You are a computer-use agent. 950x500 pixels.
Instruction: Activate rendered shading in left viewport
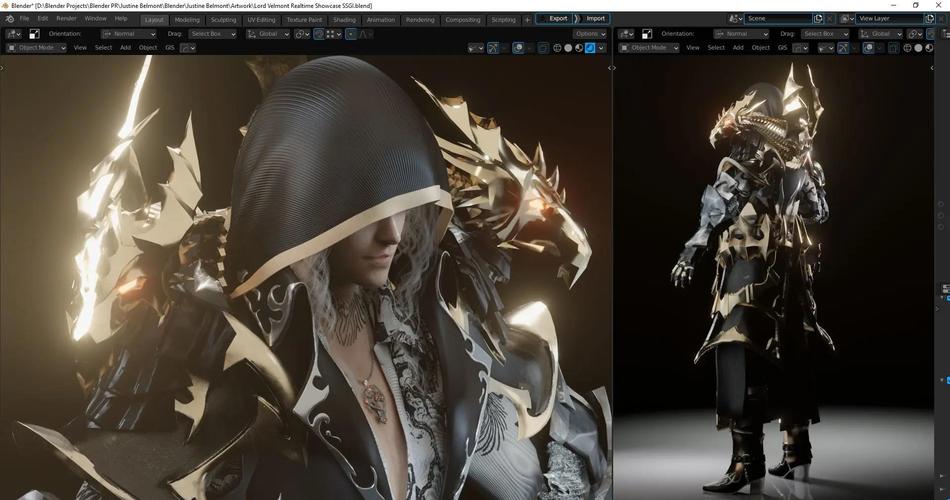(x=590, y=47)
